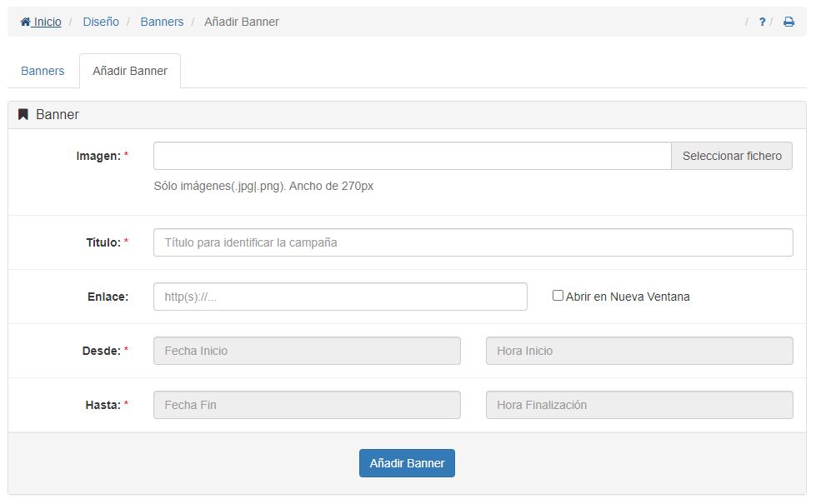
Task: Open the Hora Inicio time field
Action: point(638,351)
